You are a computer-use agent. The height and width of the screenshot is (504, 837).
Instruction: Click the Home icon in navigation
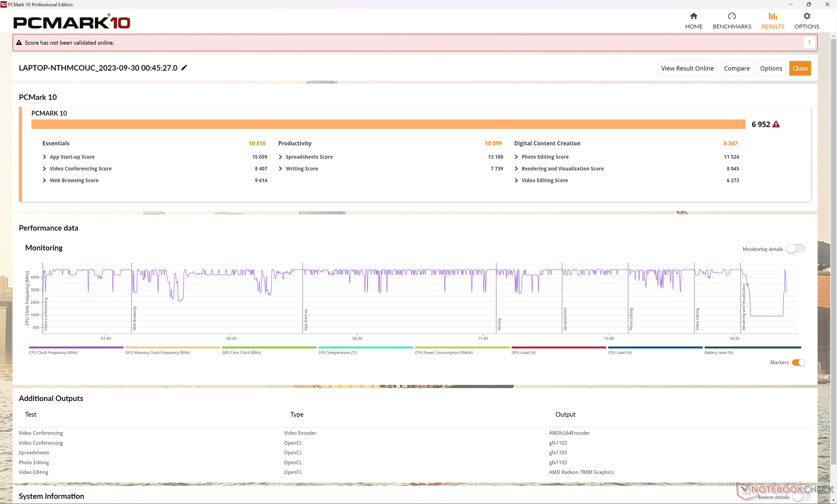point(694,17)
